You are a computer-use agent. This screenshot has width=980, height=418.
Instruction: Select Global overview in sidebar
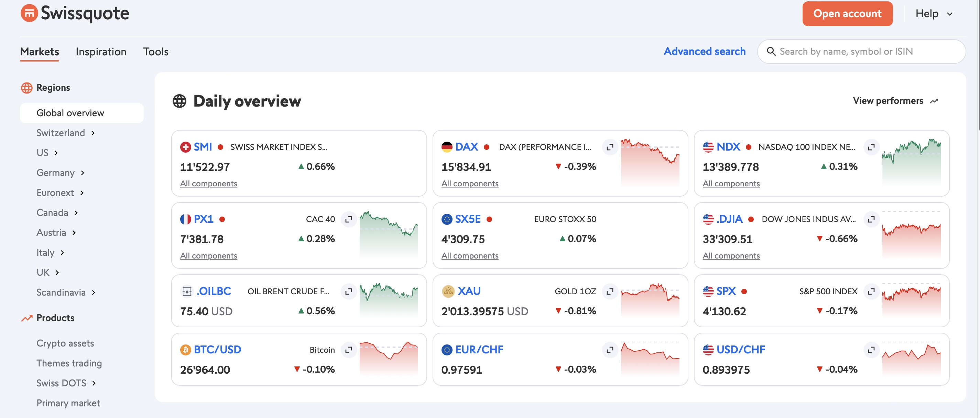click(82, 113)
